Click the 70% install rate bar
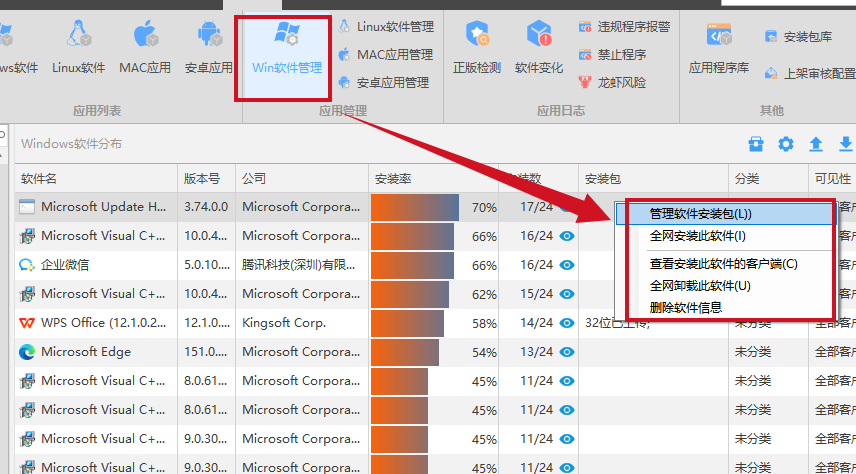856x474 pixels. [x=415, y=208]
